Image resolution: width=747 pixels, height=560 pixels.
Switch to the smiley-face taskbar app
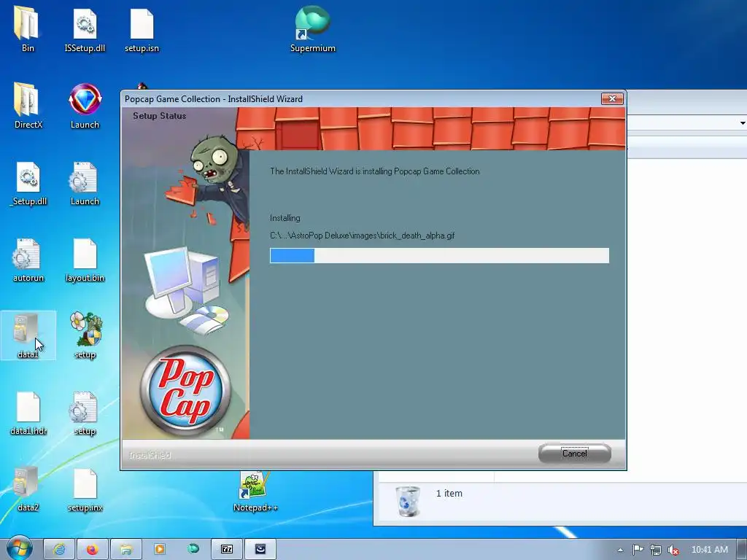(x=260, y=550)
